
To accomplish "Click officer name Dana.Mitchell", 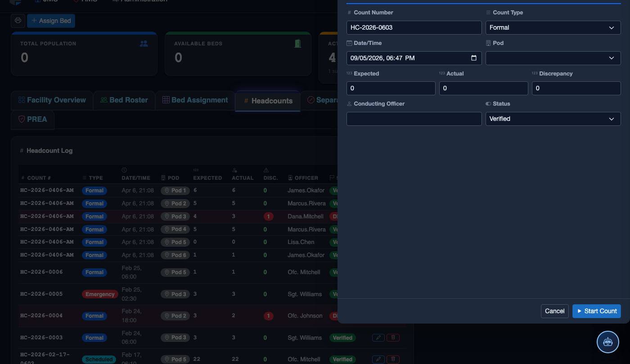I will point(306,217).
